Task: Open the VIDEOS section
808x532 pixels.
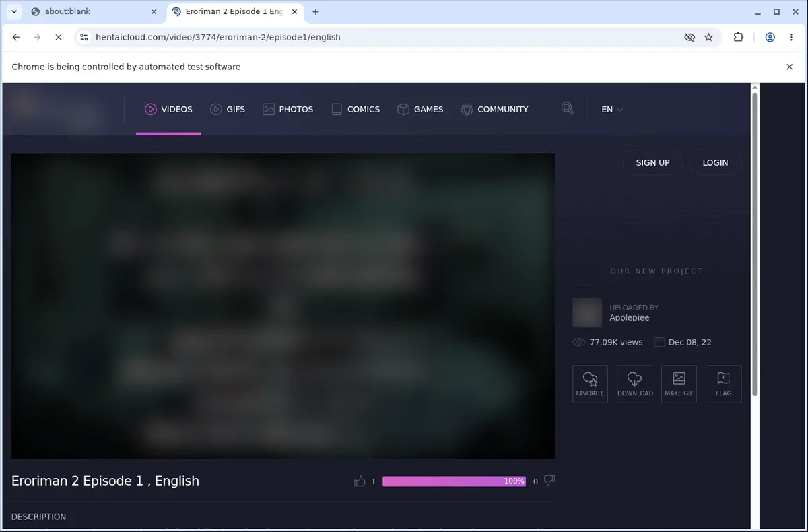Action: 168,109
